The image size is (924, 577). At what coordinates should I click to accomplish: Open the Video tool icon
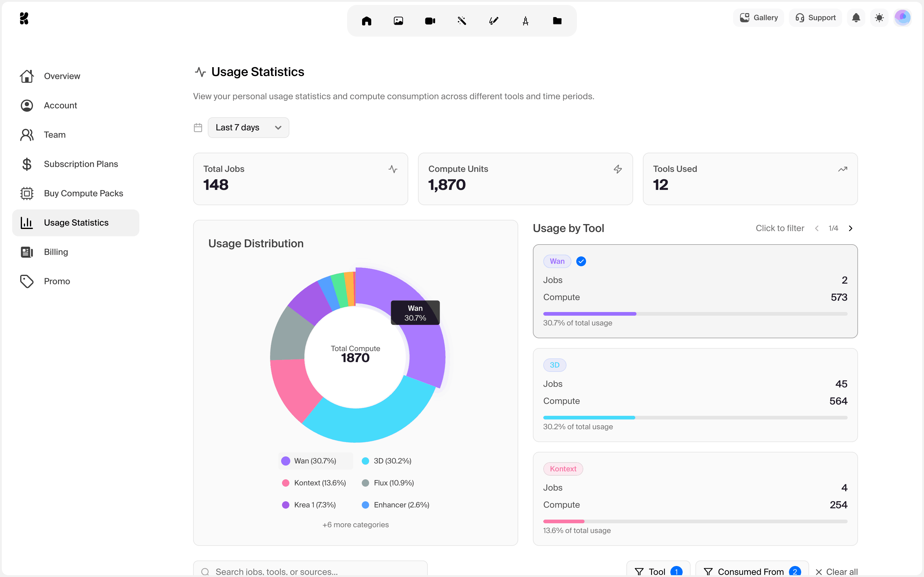430,21
